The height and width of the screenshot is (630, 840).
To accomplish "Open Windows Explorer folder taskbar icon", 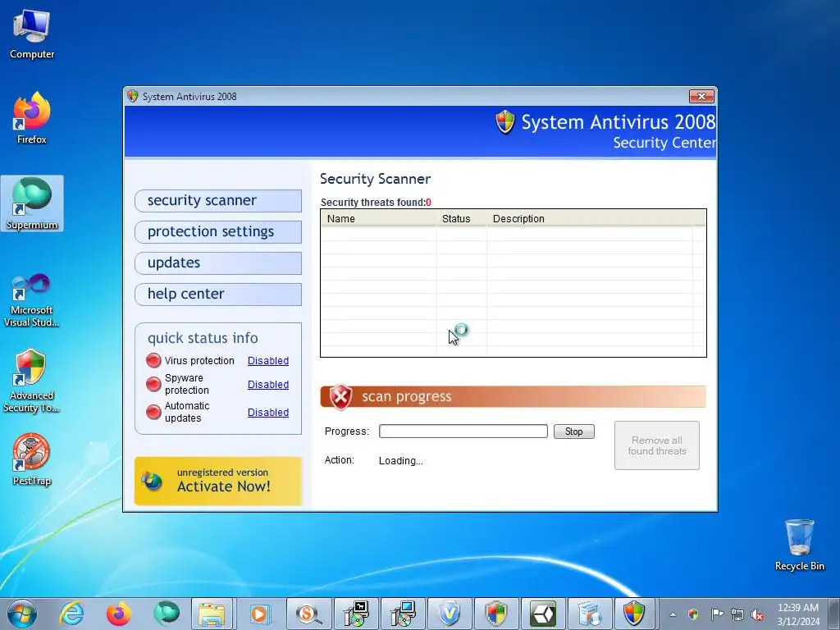I will click(212, 614).
